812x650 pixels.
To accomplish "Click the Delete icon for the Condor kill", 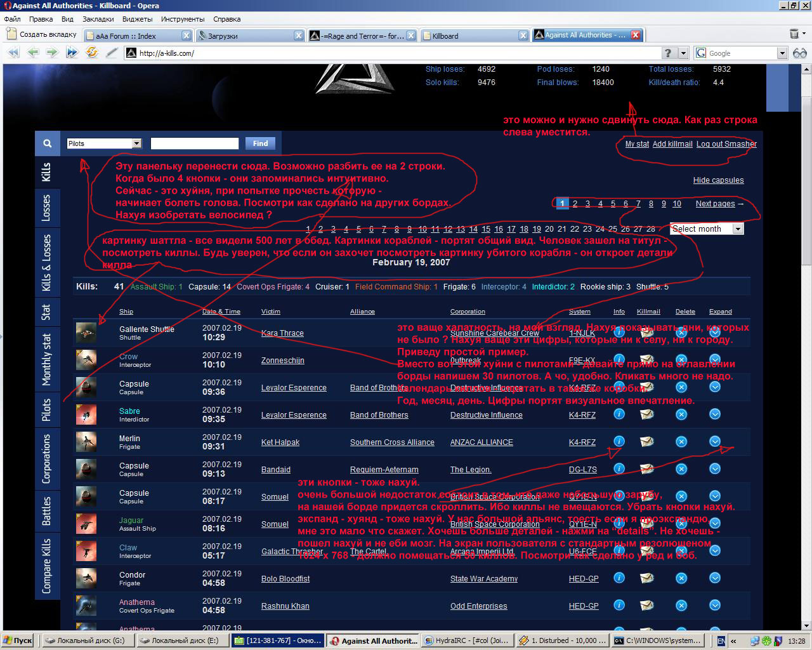I will tap(681, 578).
